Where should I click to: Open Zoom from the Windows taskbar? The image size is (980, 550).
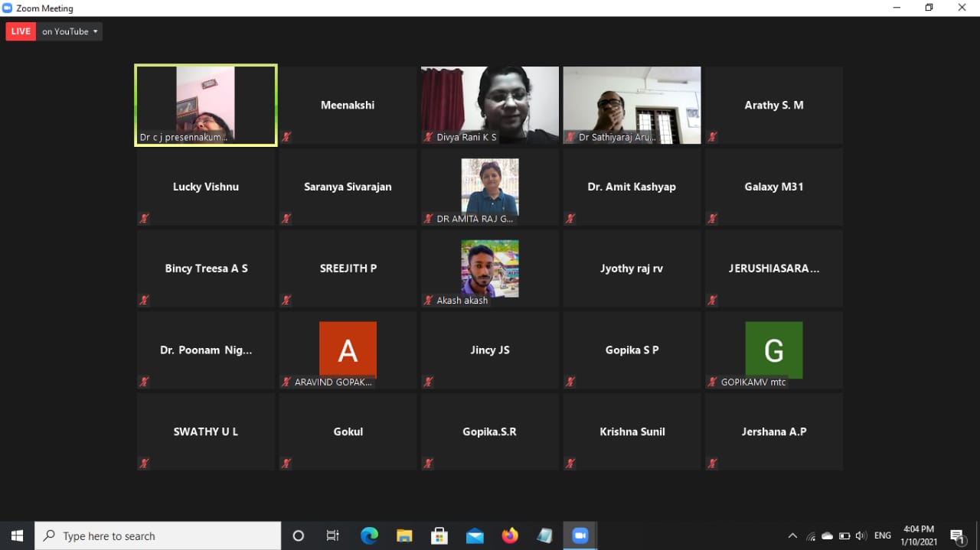tap(580, 536)
